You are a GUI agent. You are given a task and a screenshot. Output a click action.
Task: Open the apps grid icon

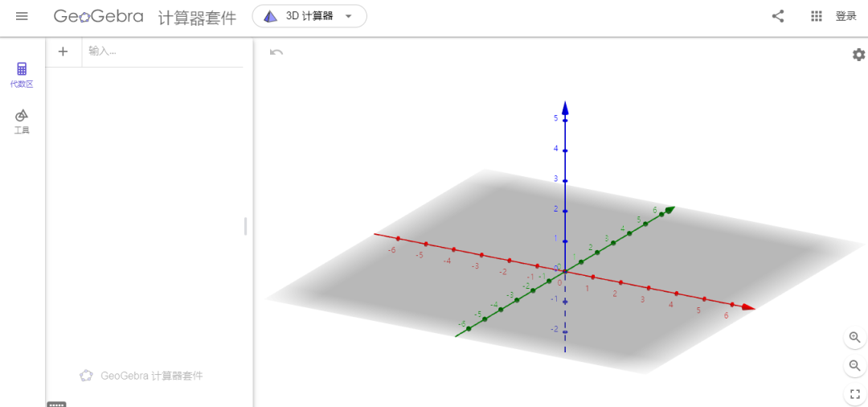[x=816, y=16]
